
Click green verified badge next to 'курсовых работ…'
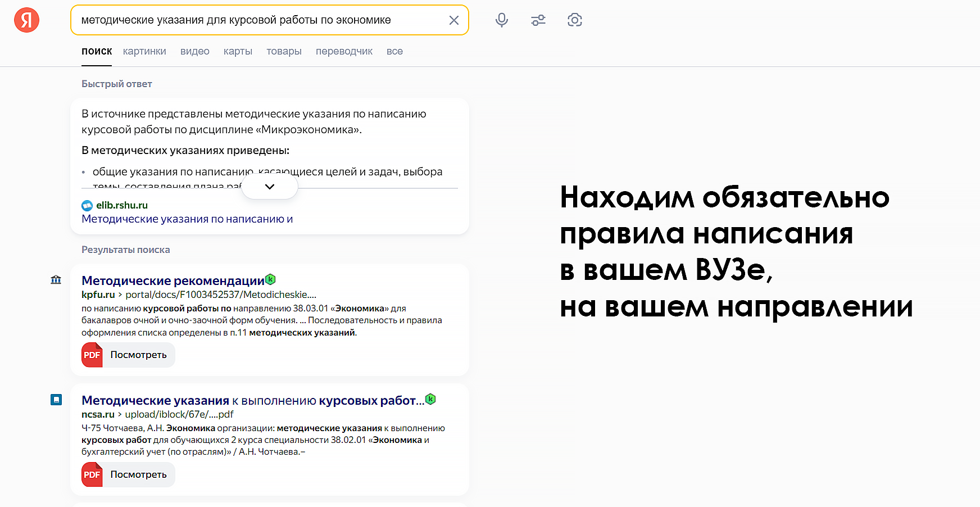click(431, 399)
